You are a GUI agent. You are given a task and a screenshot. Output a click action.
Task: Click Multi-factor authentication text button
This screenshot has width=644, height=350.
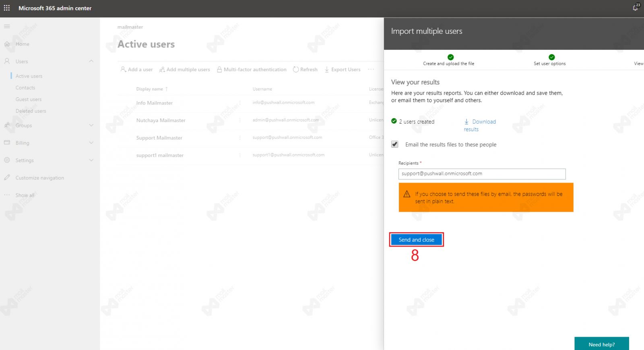[x=255, y=70]
